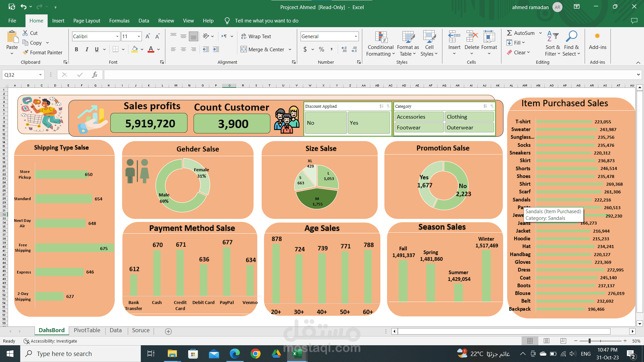The height and width of the screenshot is (362, 644).
Task: Click the Wrap Text button
Action: 256,36
